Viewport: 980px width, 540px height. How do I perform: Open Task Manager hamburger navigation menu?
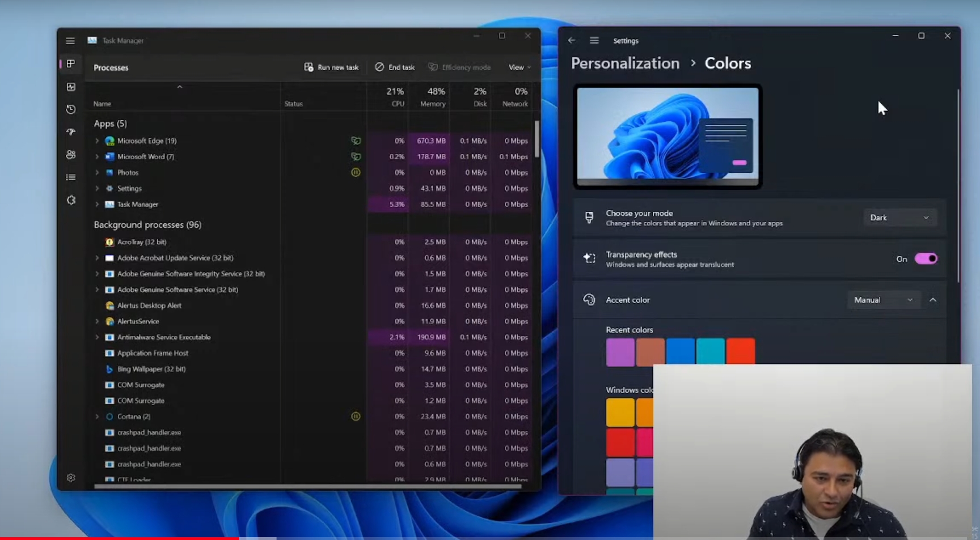70,41
